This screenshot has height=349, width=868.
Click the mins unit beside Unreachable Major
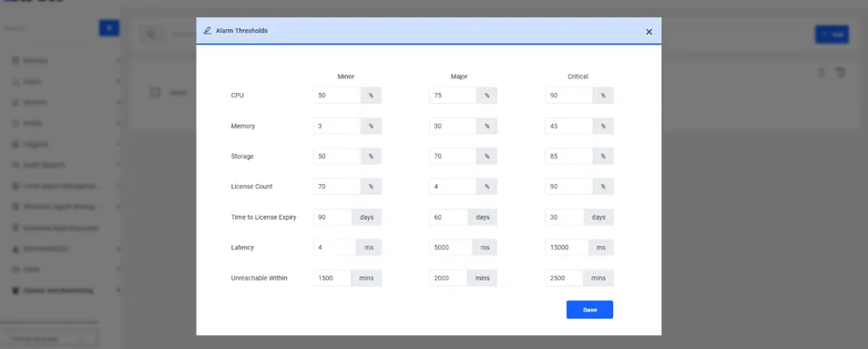[482, 278]
